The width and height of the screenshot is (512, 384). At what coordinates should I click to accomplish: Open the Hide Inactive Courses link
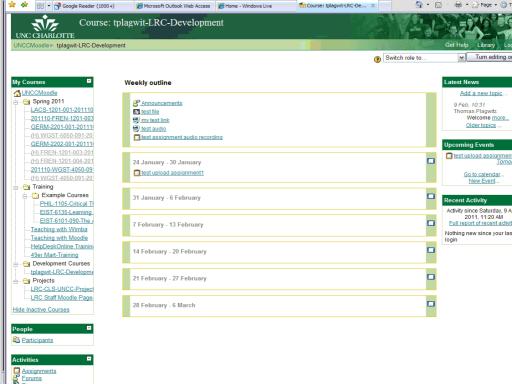[41, 309]
